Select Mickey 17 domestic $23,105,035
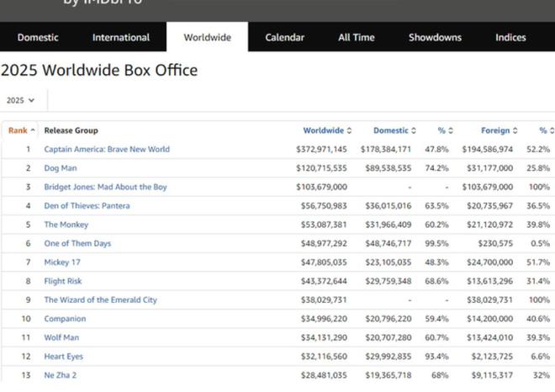The height and width of the screenshot is (392, 555). pyautogui.click(x=388, y=262)
